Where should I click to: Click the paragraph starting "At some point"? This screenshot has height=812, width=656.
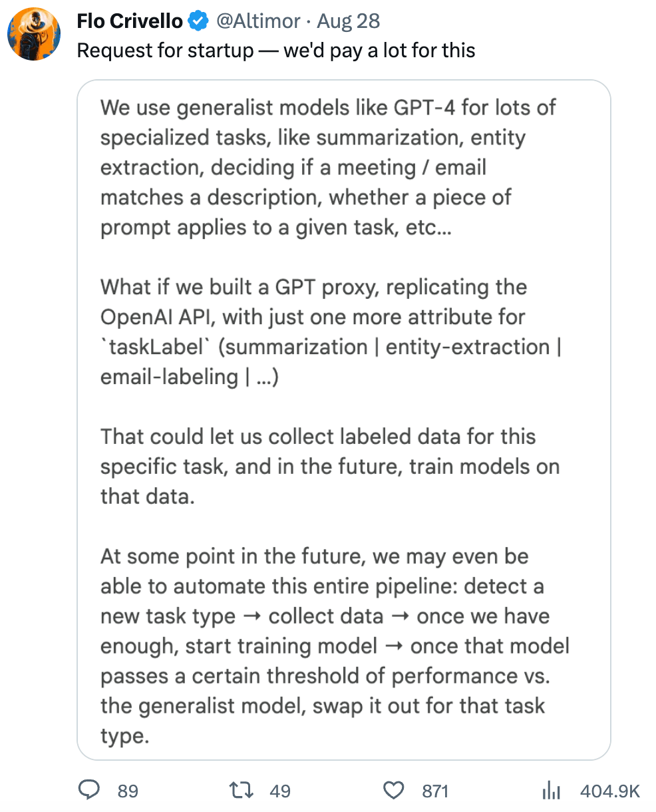(335, 646)
